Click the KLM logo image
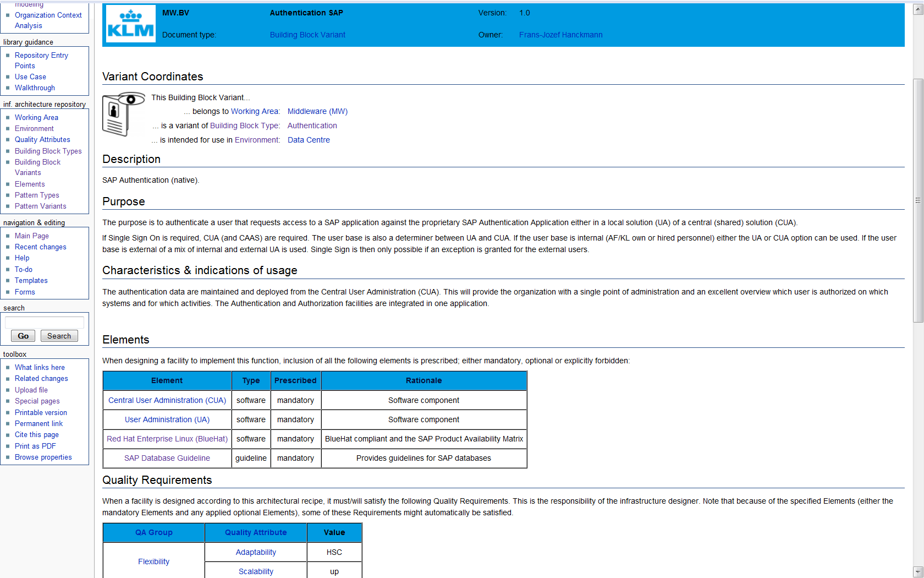Screen dimensions: 924x578 click(x=130, y=24)
